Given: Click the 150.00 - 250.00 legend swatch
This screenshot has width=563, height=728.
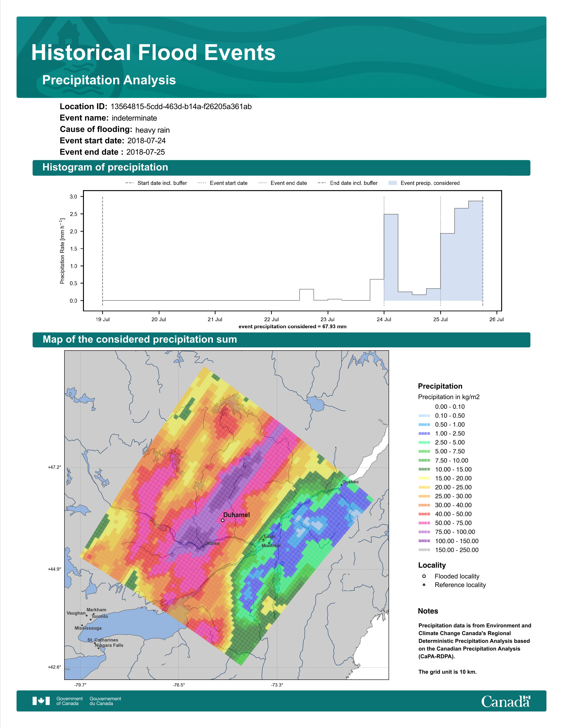Looking at the screenshot, I should [x=424, y=550].
